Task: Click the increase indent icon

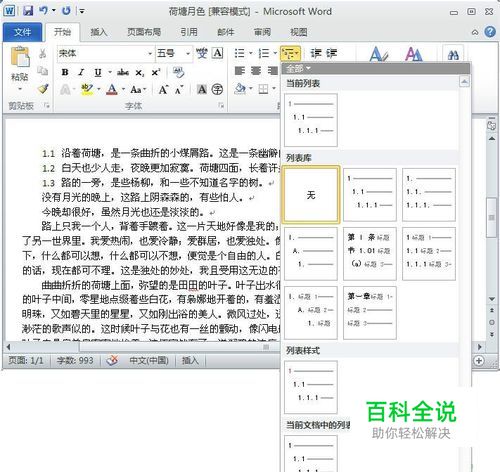Action: pos(331,53)
